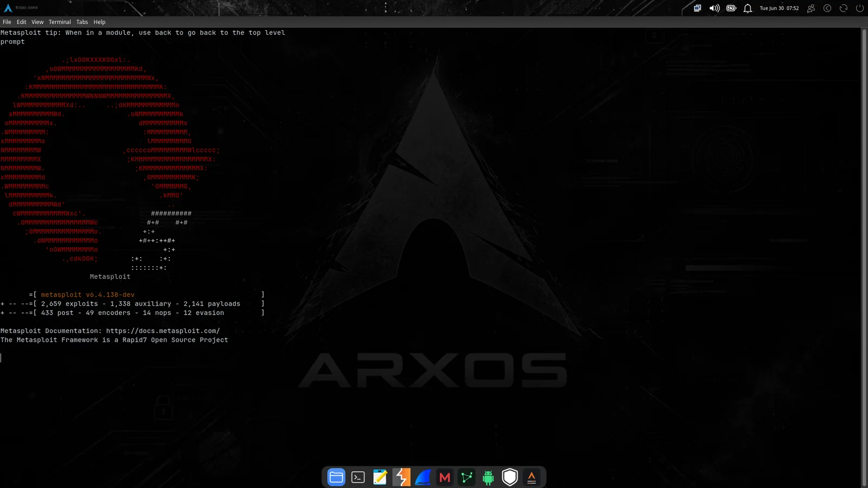868x488 pixels.
Task: Open the clock showing Tue Jun 30 07:52
Action: point(779,8)
